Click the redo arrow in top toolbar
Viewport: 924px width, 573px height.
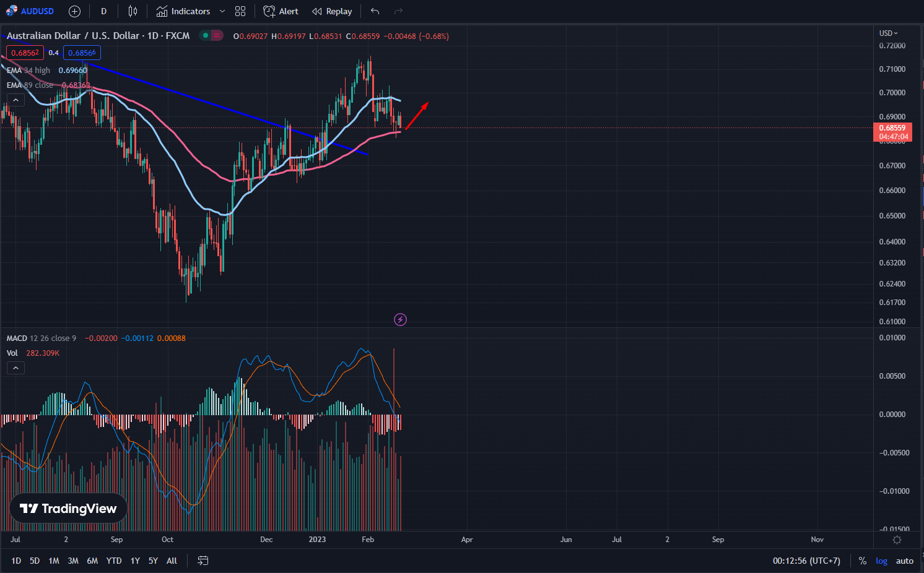[398, 11]
